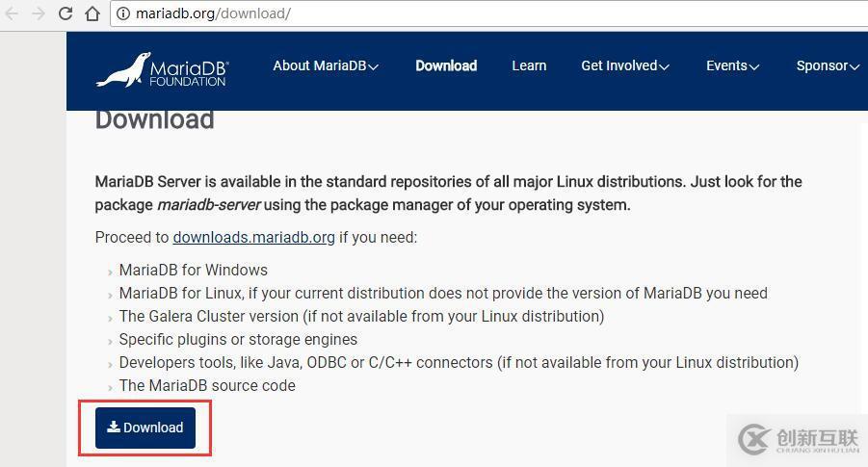Expand the Events dropdown menu
The width and height of the screenshot is (868, 467).
tap(732, 65)
